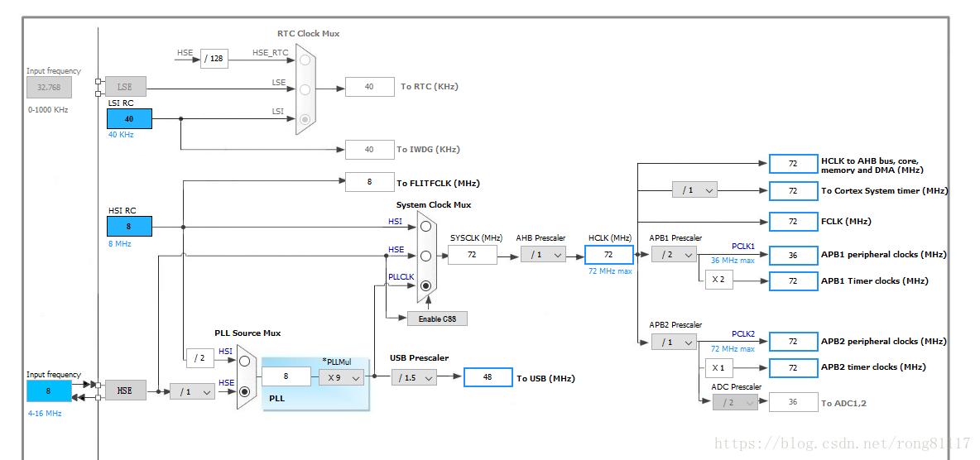The width and height of the screenshot is (980, 460).
Task: Choose HSI source in PLL Source Mux
Action: click(245, 361)
